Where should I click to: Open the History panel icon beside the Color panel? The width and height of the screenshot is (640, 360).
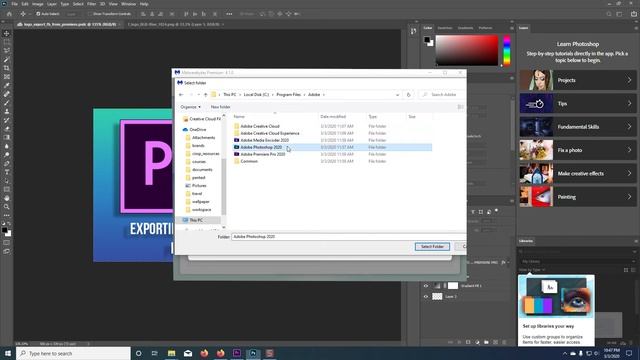413,31
